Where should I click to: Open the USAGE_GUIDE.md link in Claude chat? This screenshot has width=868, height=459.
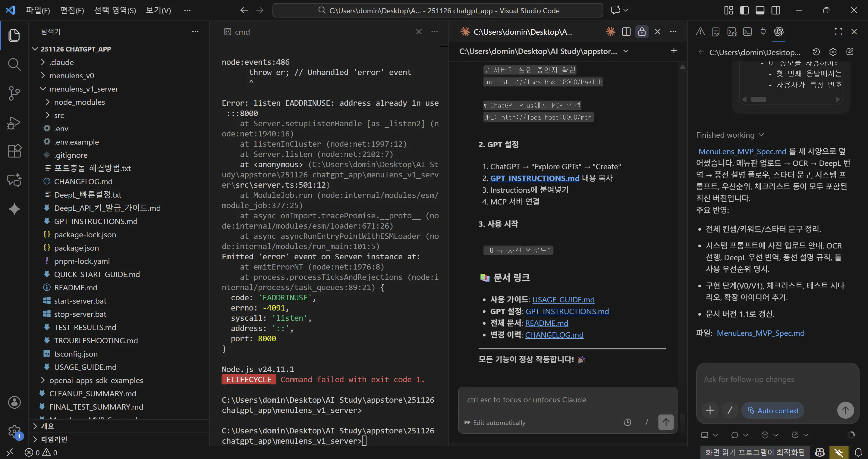pos(563,299)
